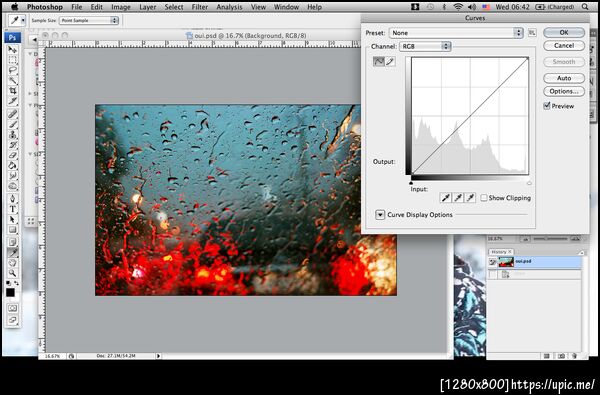Select the Zoom tool
This screenshot has width=600, height=395.
coord(12,273)
